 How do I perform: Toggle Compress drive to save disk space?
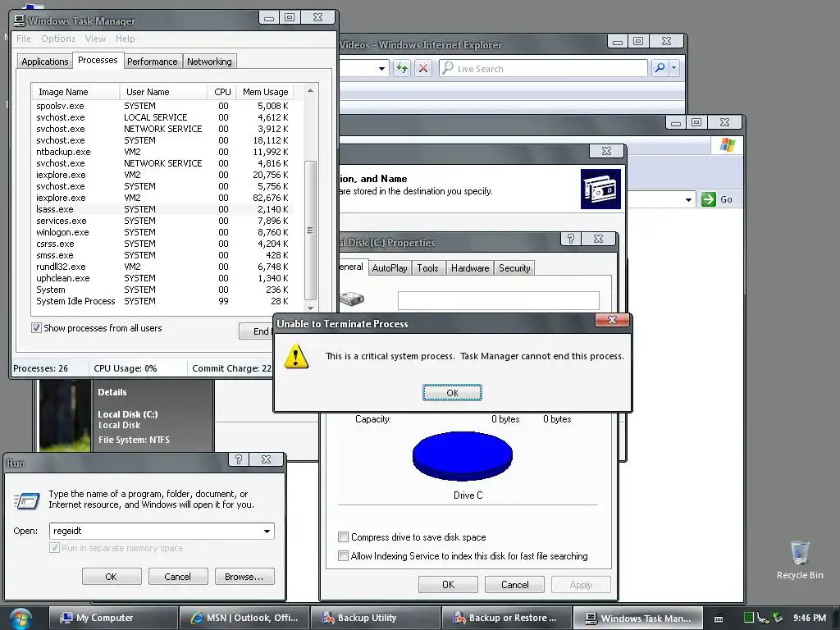point(343,536)
